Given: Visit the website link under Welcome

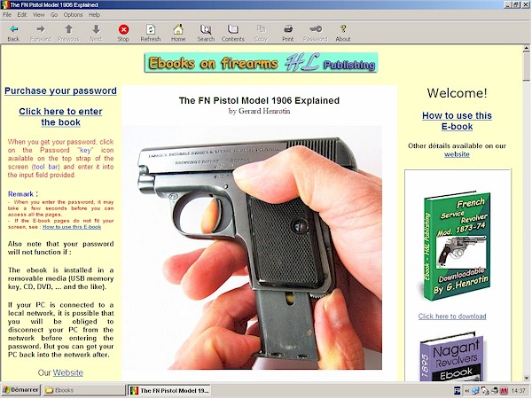Looking at the screenshot, I should tap(457, 154).
